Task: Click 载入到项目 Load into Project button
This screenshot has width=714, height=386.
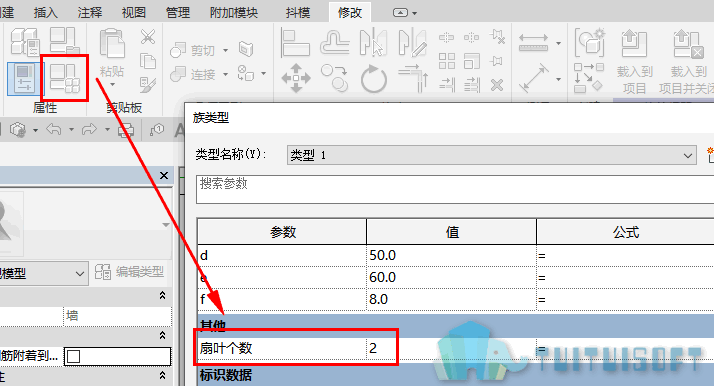Action: (634, 61)
